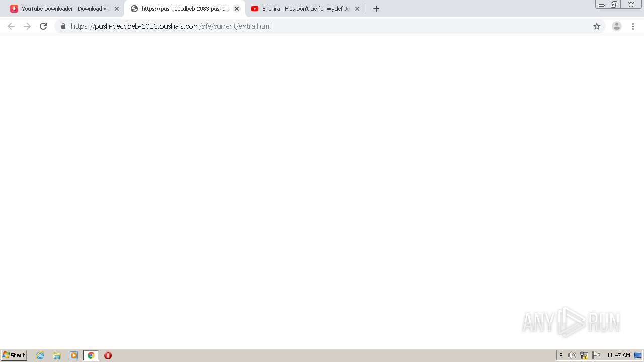Click YouTube Downloader tab favicon

click(x=14, y=9)
